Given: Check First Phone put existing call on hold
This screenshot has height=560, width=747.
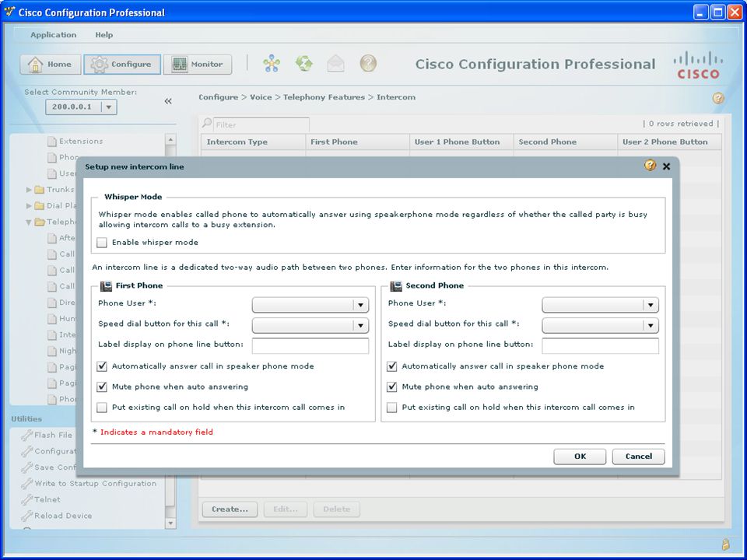Looking at the screenshot, I should [101, 407].
